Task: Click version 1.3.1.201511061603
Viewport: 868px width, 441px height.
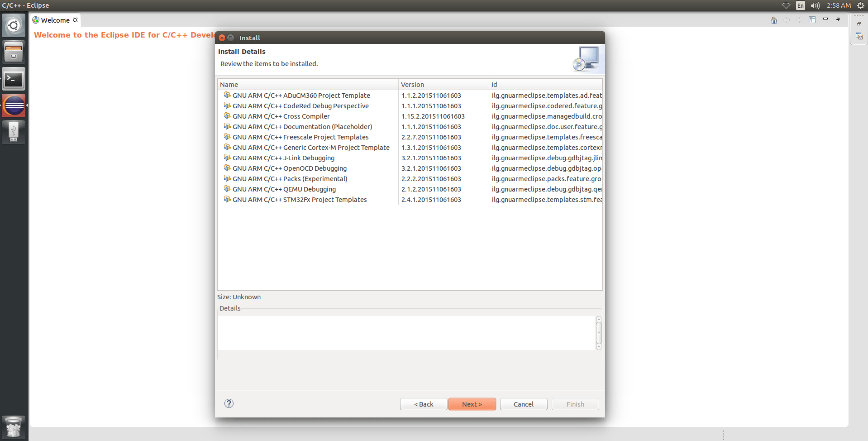Action: pyautogui.click(x=431, y=148)
